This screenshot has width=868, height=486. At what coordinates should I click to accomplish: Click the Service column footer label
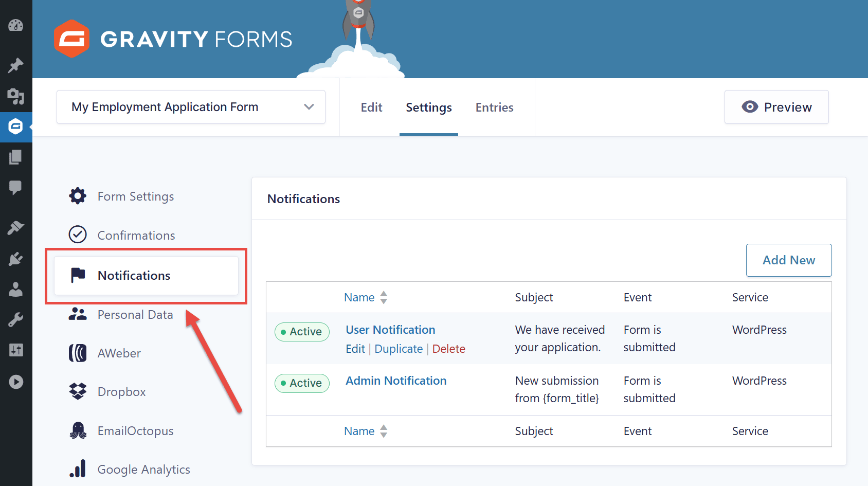pyautogui.click(x=750, y=431)
